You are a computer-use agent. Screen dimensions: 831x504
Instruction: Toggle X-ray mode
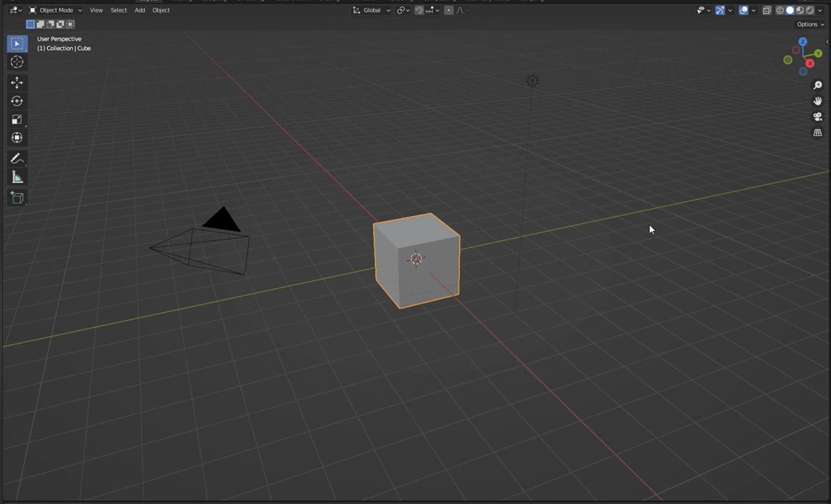(x=766, y=10)
